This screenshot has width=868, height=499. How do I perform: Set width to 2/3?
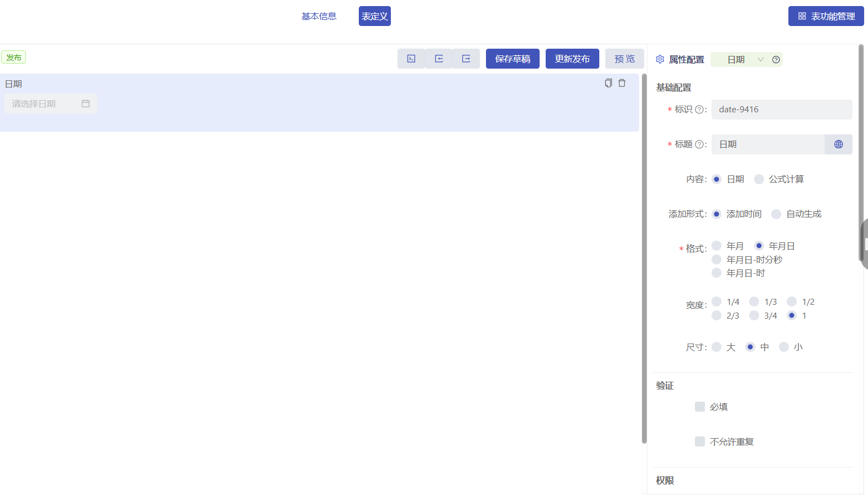pos(717,315)
